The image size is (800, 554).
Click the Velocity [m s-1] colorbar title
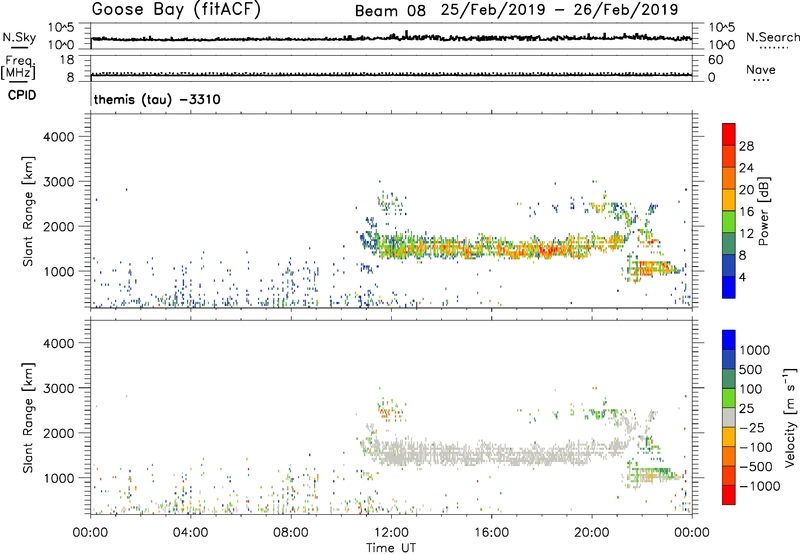coord(790,417)
